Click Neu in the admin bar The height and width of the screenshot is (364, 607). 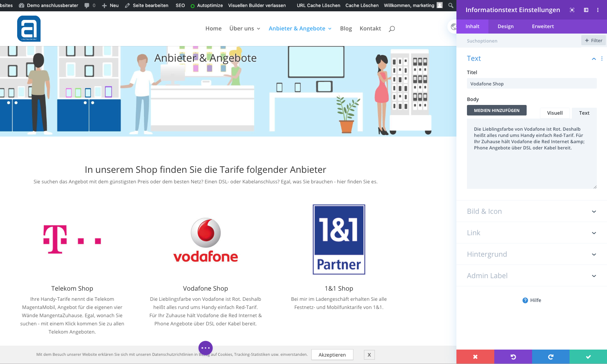tap(110, 5)
